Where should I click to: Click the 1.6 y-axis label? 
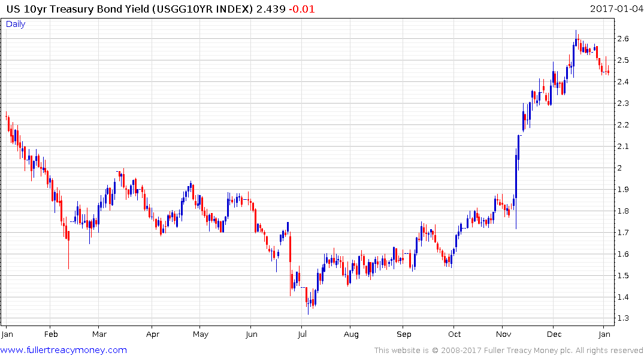click(623, 254)
